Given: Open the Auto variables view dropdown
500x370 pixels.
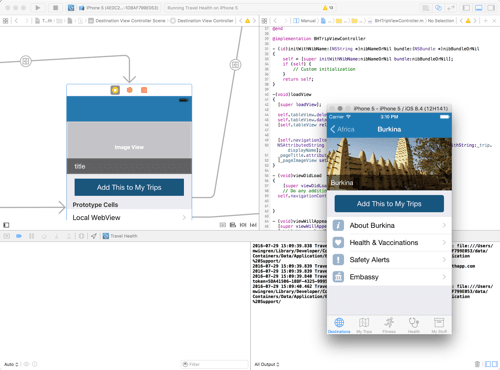Looking at the screenshot, I should (11, 364).
